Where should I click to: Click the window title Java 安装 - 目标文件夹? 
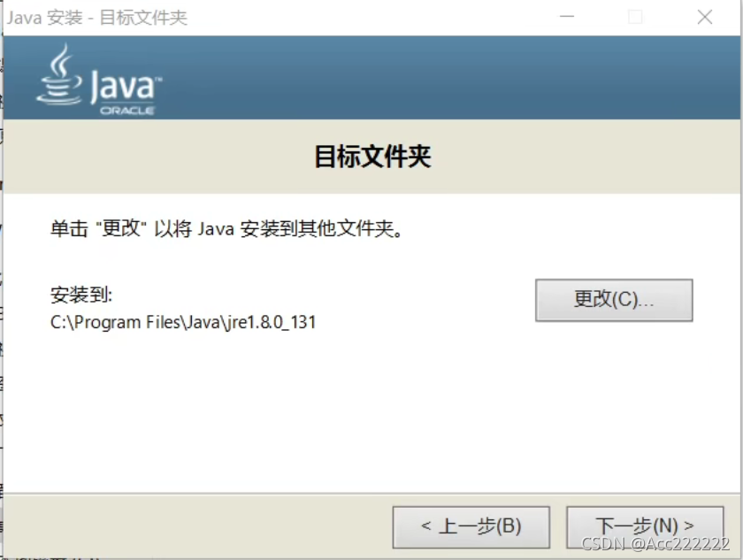pyautogui.click(x=97, y=18)
